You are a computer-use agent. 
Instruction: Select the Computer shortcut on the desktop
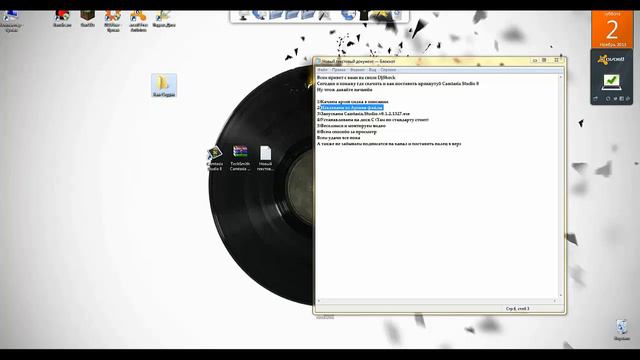point(11,20)
